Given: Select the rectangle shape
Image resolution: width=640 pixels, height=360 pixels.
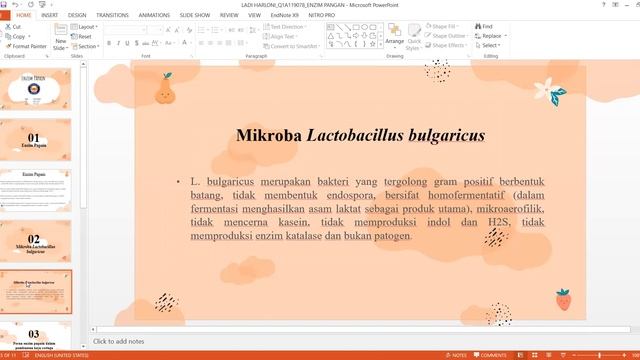Looking at the screenshot, I should point(356,27).
